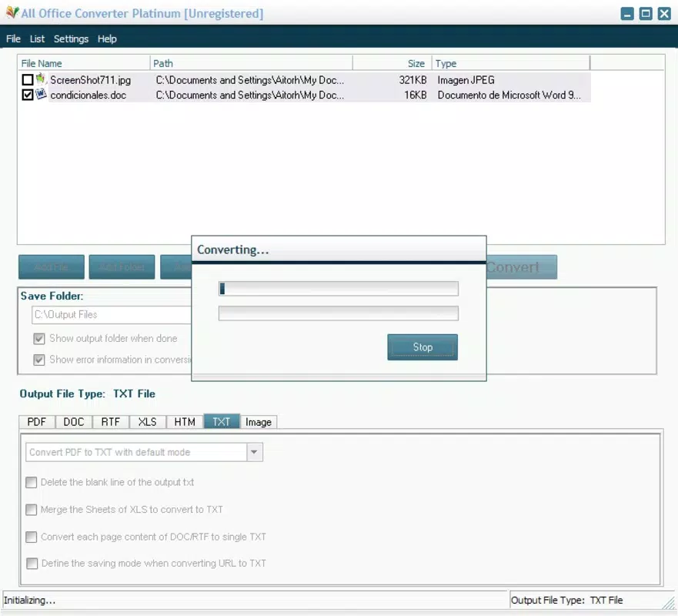Untick the checkbox for condicionales.doc

28,95
